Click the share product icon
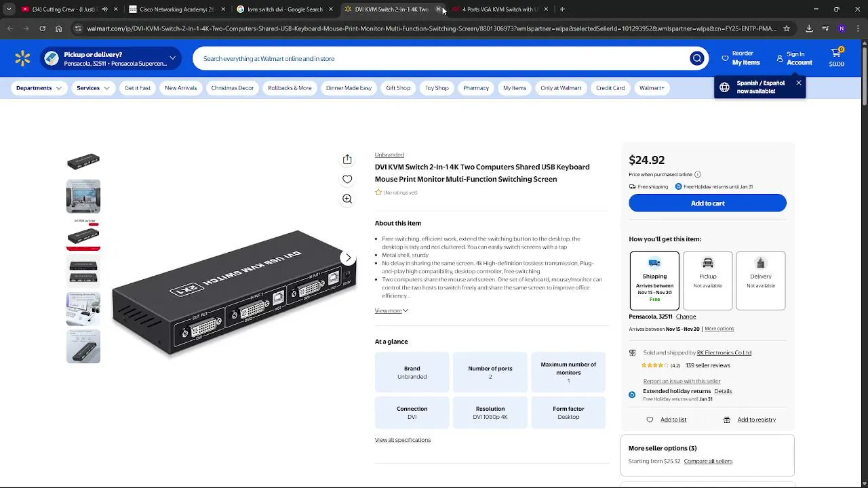Image resolution: width=868 pixels, height=488 pixels. click(x=347, y=159)
